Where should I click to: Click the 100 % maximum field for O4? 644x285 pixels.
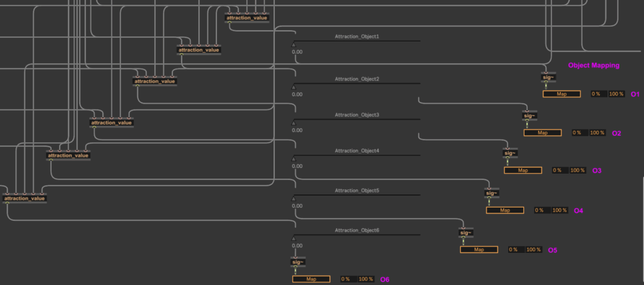click(560, 210)
